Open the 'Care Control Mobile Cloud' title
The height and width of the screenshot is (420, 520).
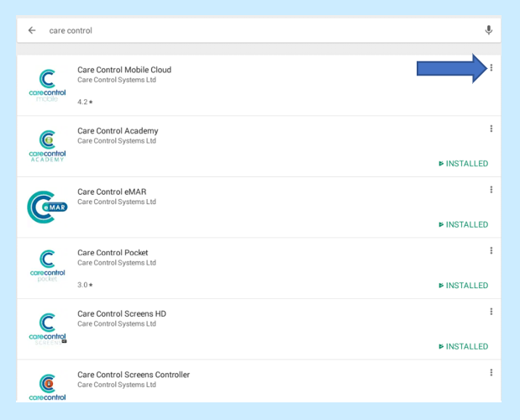124,70
